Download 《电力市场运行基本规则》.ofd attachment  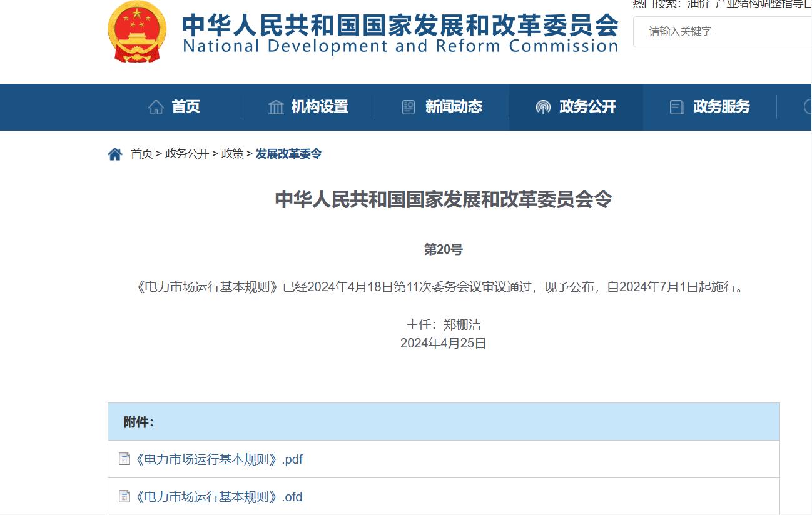[x=218, y=497]
